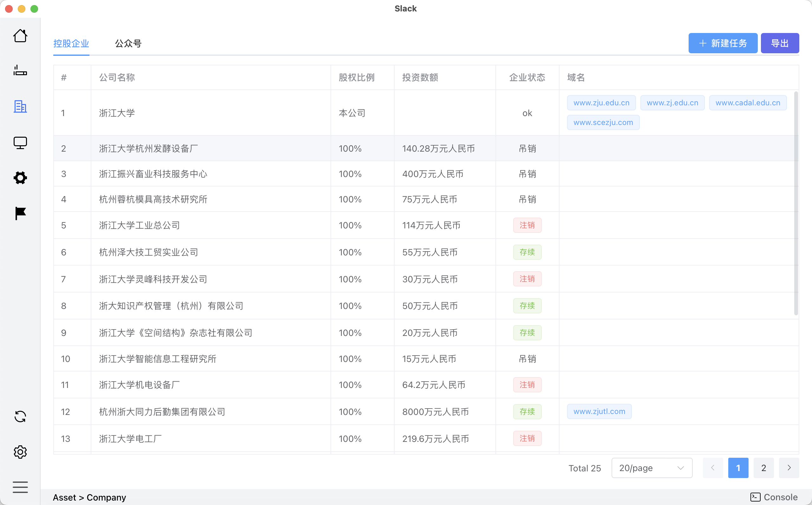
Task: Open the Console panel
Action: [x=774, y=497]
